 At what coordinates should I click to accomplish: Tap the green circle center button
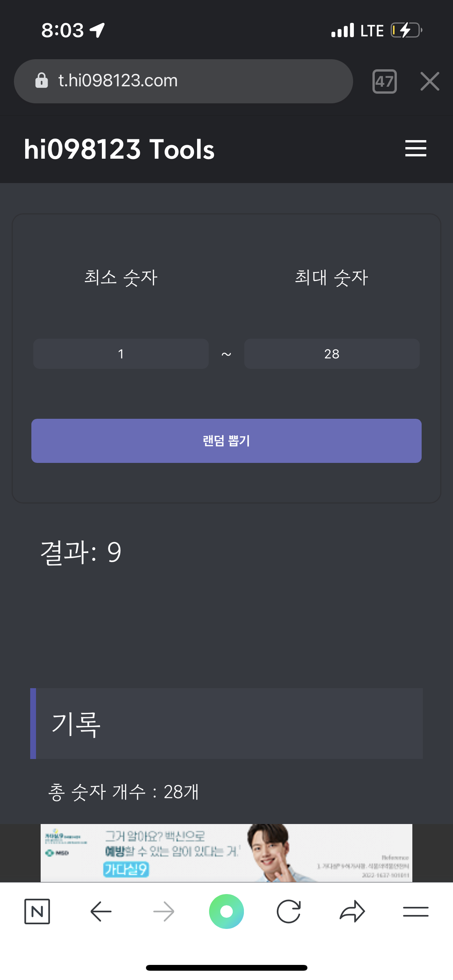pyautogui.click(x=226, y=911)
